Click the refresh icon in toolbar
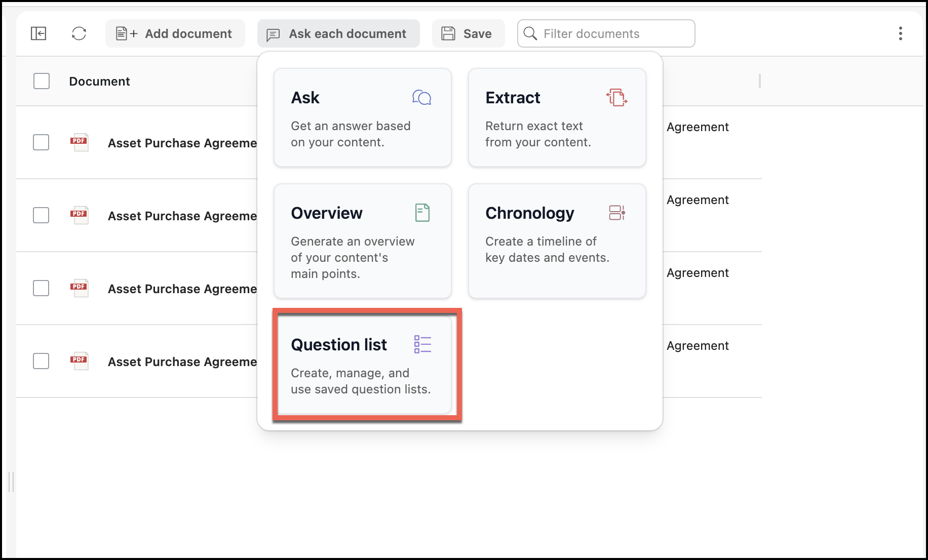The height and width of the screenshot is (560, 928). tap(79, 33)
